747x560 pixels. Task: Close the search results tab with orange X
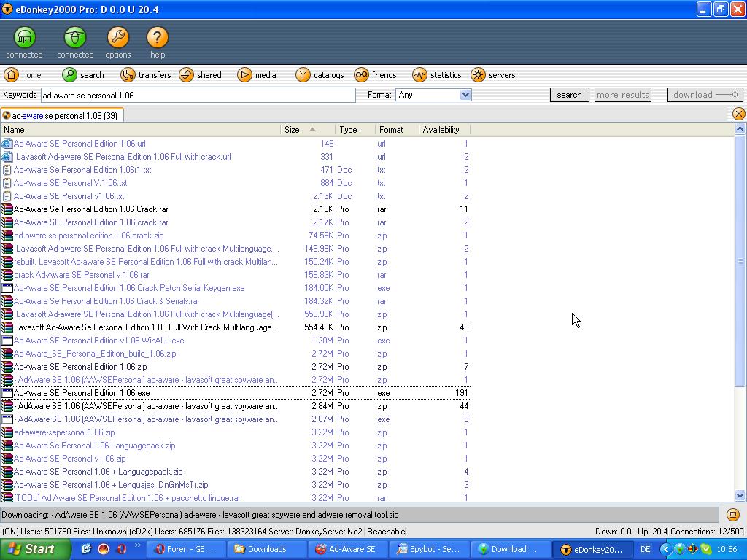(738, 114)
